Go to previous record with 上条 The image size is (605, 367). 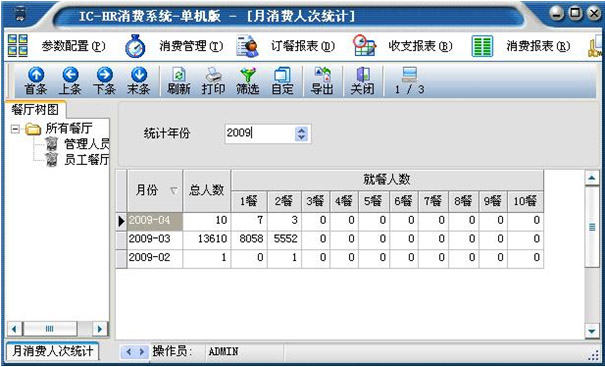70,81
